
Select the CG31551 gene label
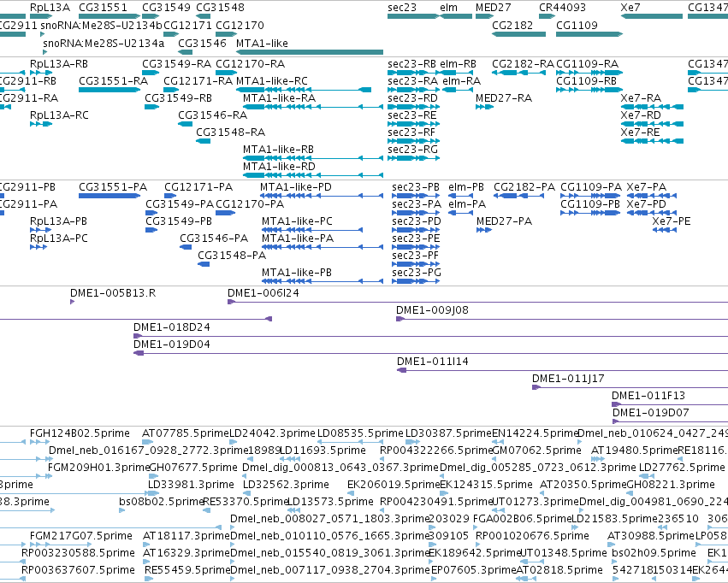103,8
